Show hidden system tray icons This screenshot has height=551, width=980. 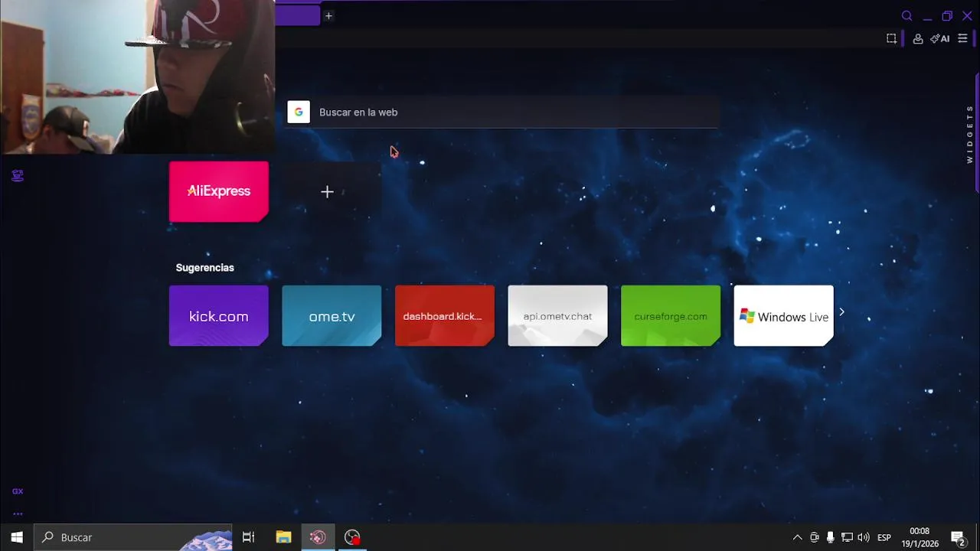tap(797, 537)
